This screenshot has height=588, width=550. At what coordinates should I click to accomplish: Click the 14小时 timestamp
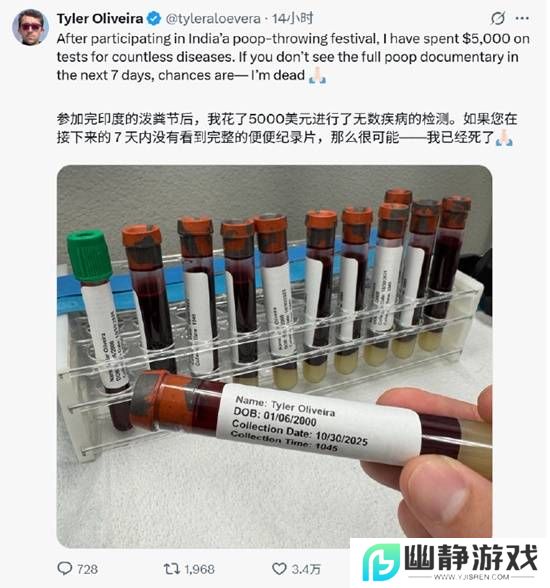[x=292, y=18]
